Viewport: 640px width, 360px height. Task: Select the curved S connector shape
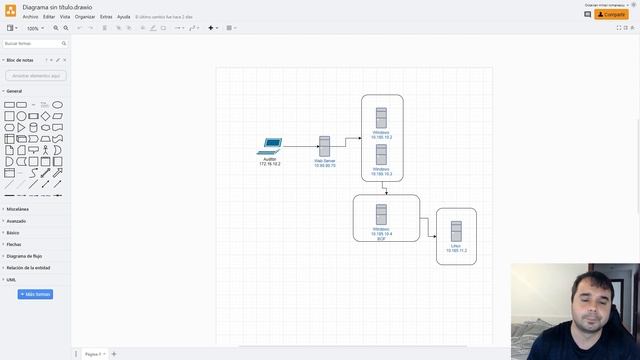[33, 173]
